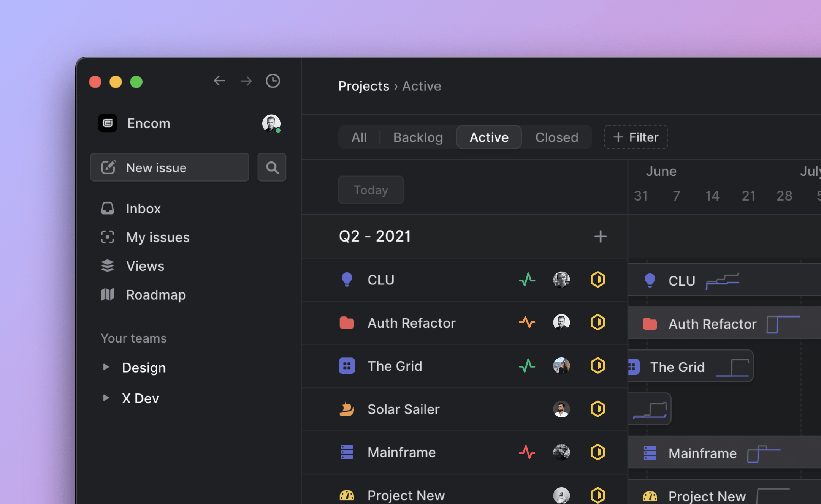Click The Grid lead avatar
This screenshot has width=821, height=504.
pos(561,366)
